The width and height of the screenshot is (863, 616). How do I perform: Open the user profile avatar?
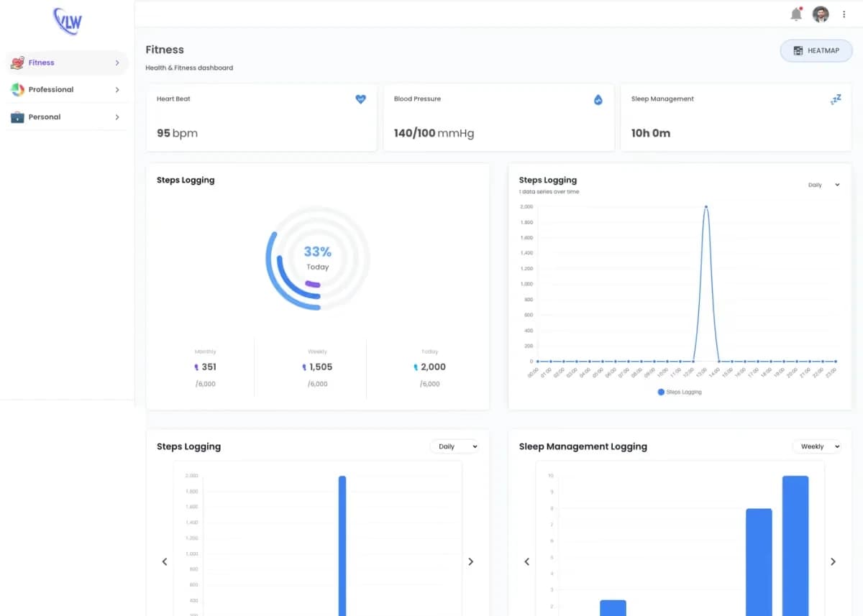(x=821, y=14)
